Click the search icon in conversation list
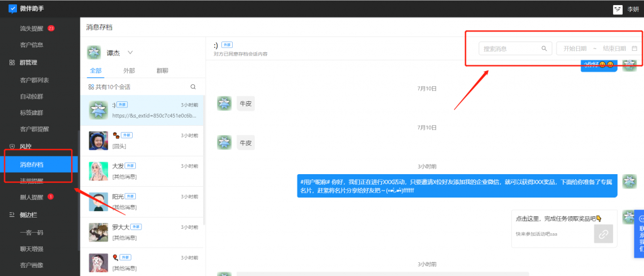 [193, 87]
